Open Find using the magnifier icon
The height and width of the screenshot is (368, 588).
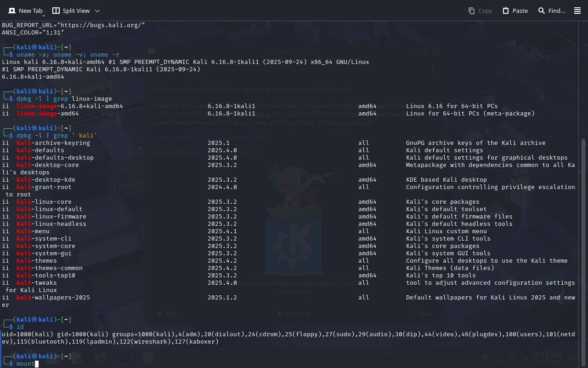click(x=542, y=11)
